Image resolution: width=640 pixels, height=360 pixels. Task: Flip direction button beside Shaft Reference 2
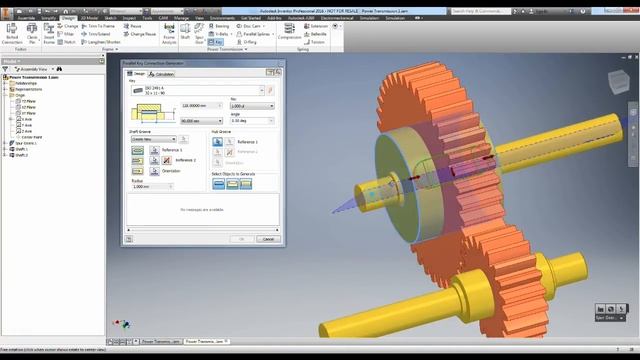pyautogui.click(x=166, y=160)
